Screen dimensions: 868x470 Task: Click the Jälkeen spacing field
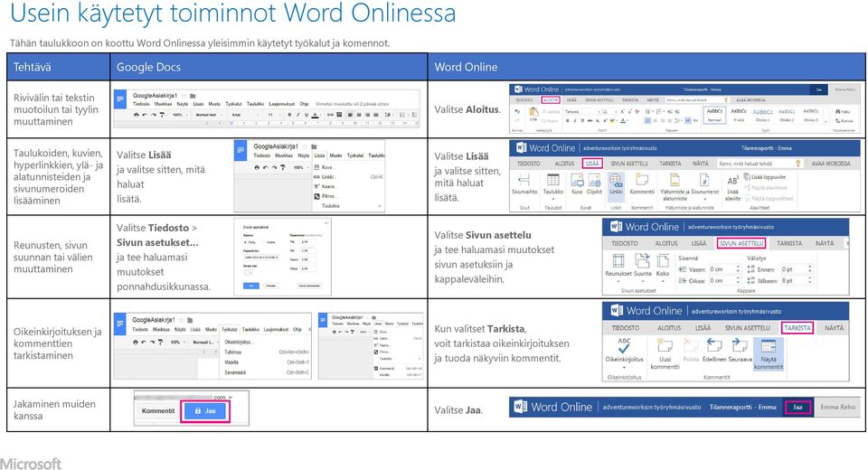[796, 281]
